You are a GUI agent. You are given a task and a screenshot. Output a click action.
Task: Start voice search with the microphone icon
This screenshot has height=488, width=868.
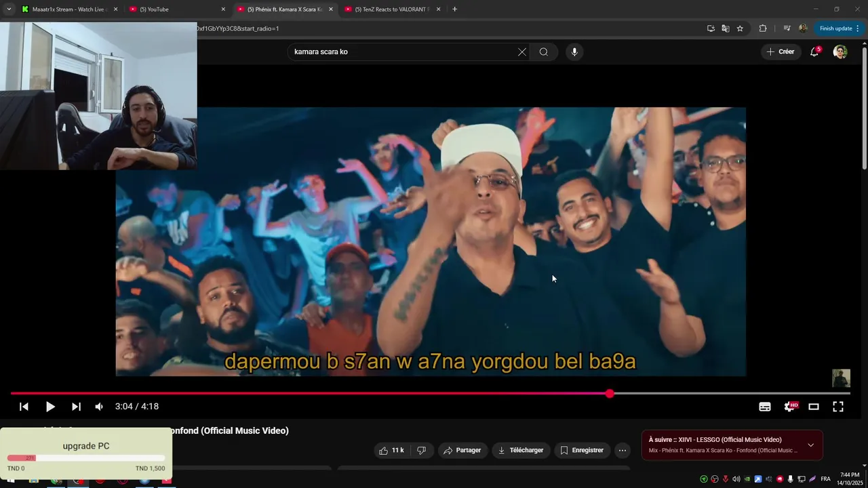pos(574,52)
